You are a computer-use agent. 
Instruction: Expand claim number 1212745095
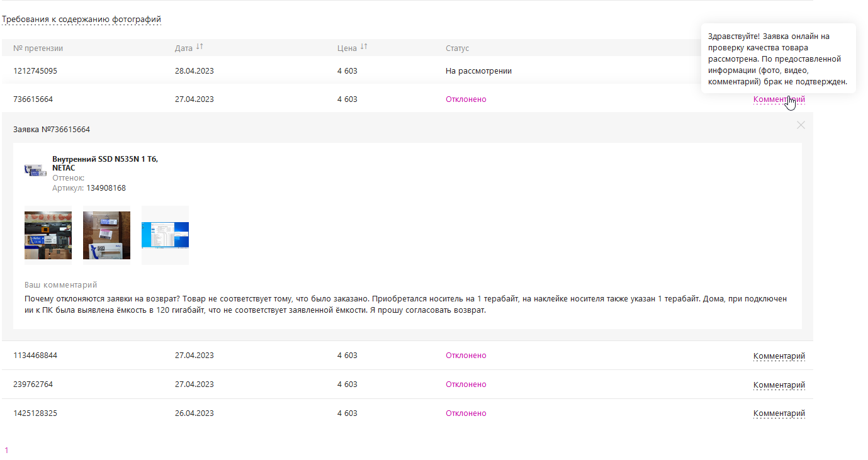(35, 71)
